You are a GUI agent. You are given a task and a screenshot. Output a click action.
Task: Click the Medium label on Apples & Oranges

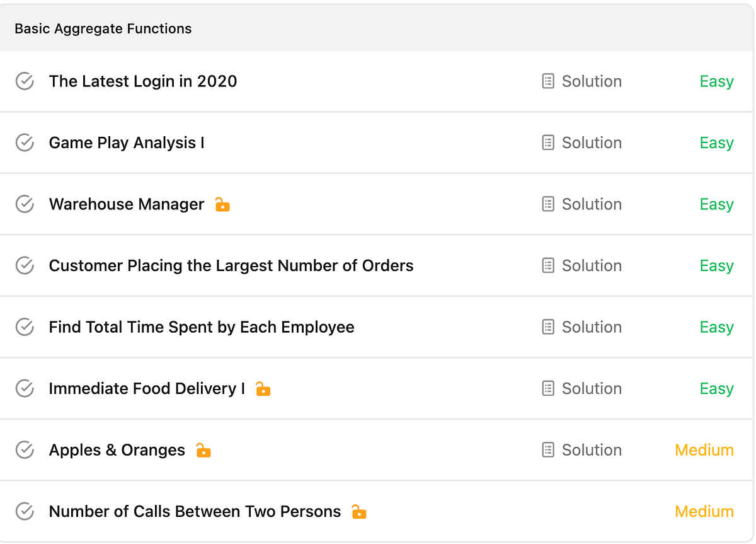point(704,450)
